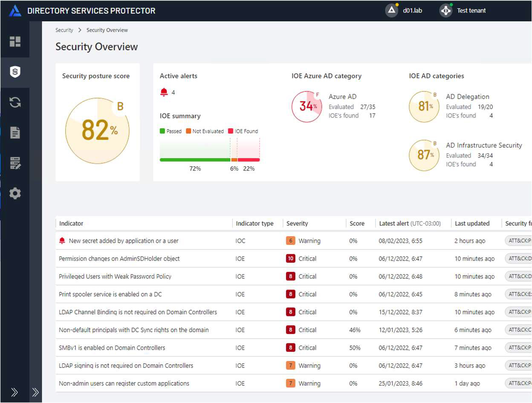This screenshot has height=403, width=532.
Task: Open the document reports sidebar icon
Action: (15, 132)
